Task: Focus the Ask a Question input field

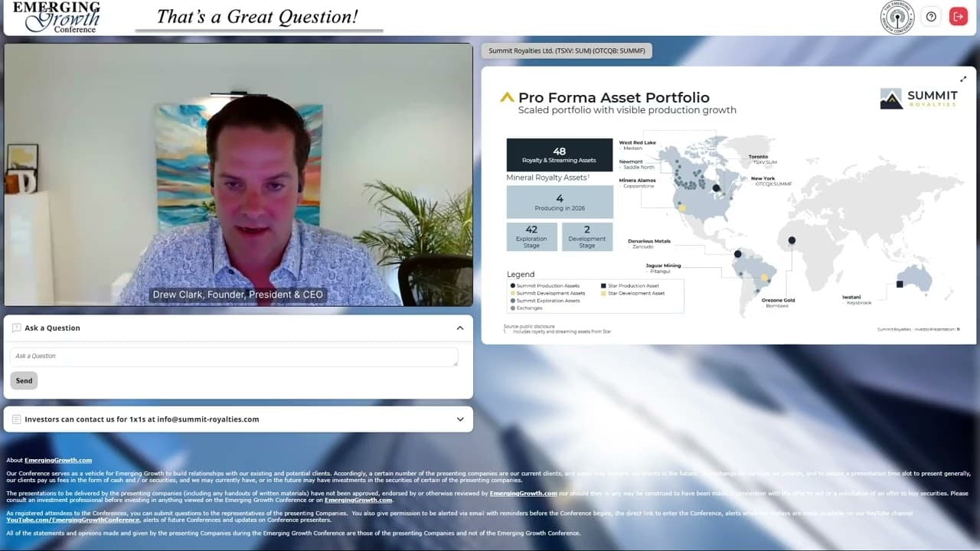Action: 234,357
